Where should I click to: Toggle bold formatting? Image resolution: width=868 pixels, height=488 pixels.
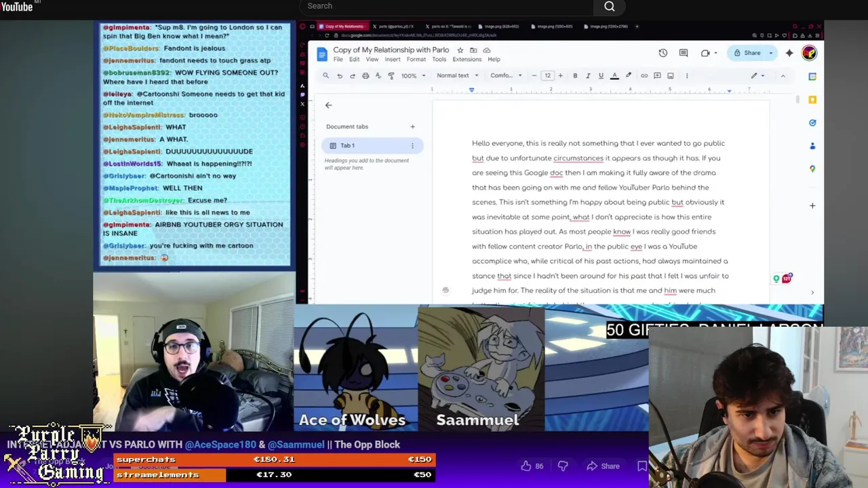point(575,76)
